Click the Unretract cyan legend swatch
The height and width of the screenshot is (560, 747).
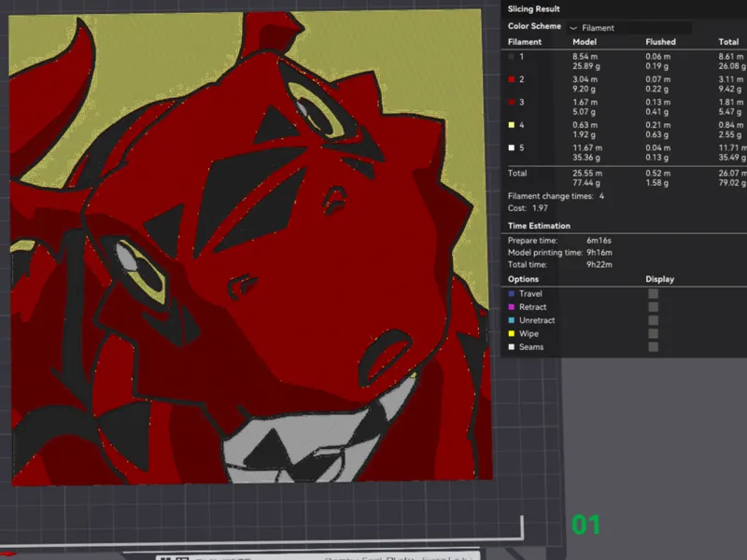point(511,320)
